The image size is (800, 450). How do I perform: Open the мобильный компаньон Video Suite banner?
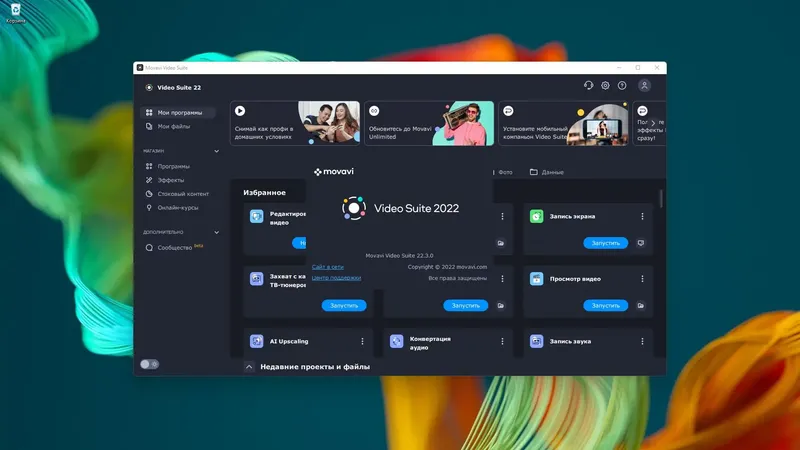pos(563,123)
